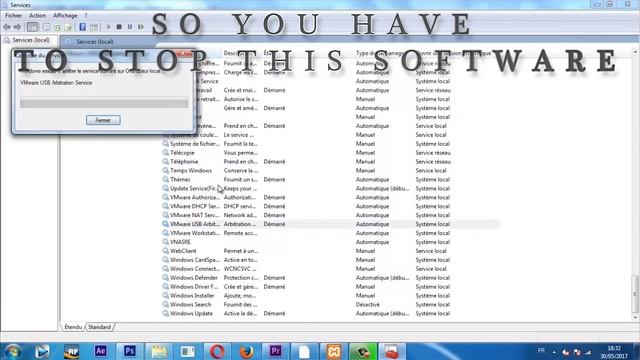This screenshot has height=360, width=640.
Task: Select the VMware Authoriza... service
Action: [x=195, y=197]
